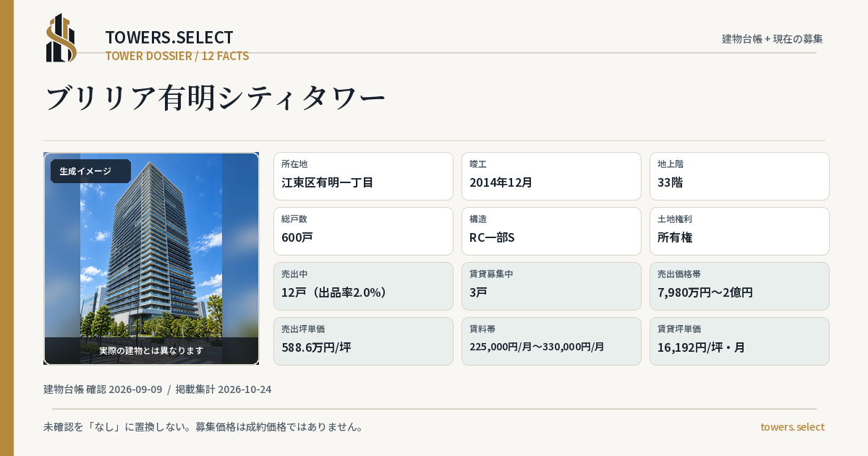The height and width of the screenshot is (456, 868).
Task: Select the 賃貸募集中 3戸 card
Action: coord(551,286)
